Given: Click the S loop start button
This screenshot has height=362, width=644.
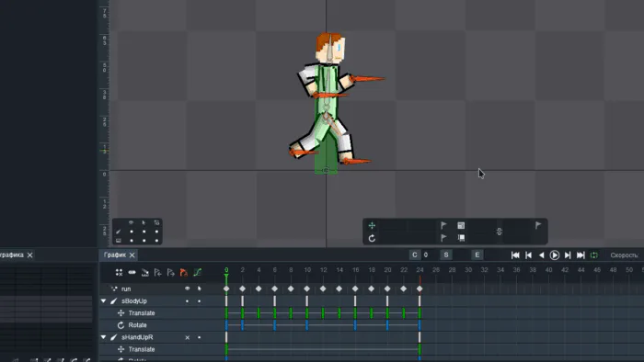Looking at the screenshot, I should 446,255.
